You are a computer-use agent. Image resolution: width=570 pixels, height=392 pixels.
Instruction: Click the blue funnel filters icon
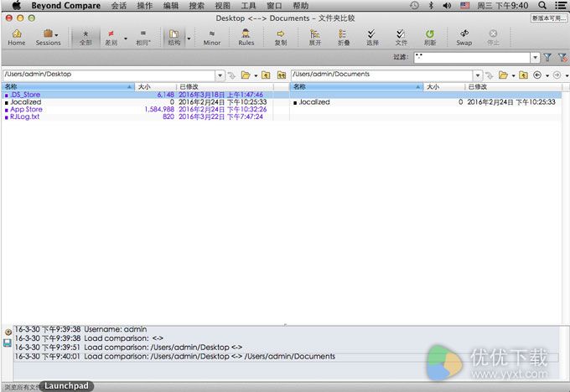point(547,57)
